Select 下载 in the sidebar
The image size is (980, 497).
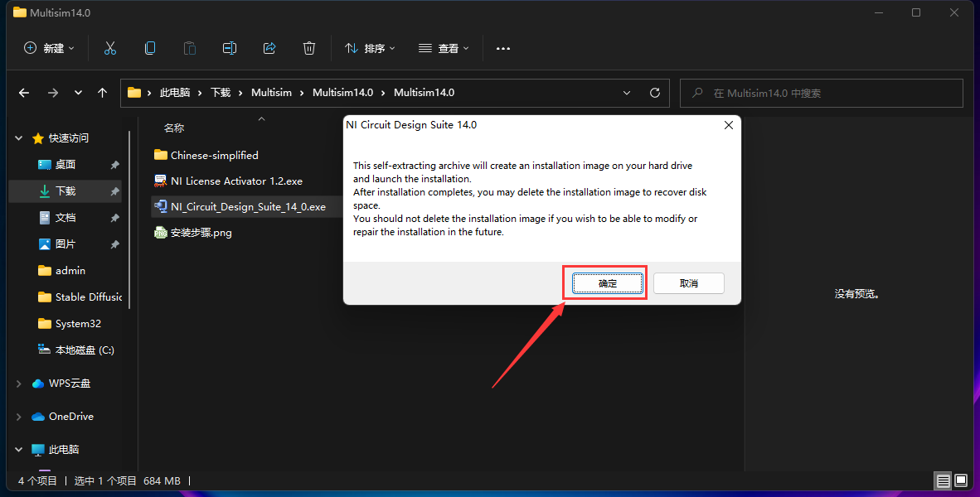(65, 191)
